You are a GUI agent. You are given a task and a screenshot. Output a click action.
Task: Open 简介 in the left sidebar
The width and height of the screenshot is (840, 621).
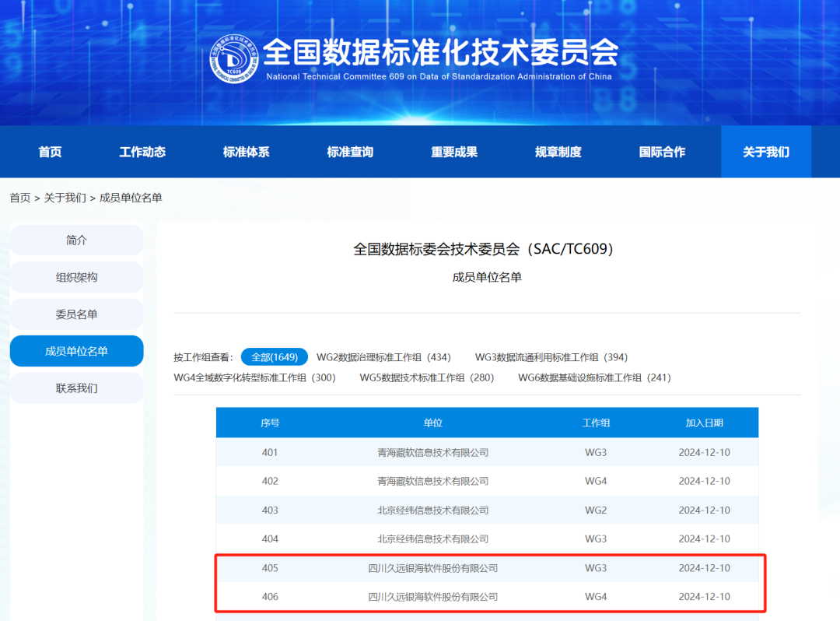76,240
